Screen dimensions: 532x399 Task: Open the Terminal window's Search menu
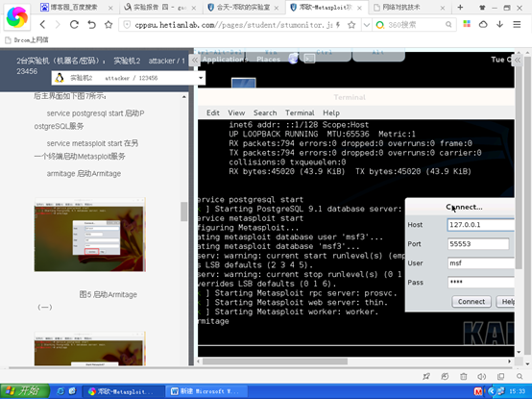(x=265, y=112)
